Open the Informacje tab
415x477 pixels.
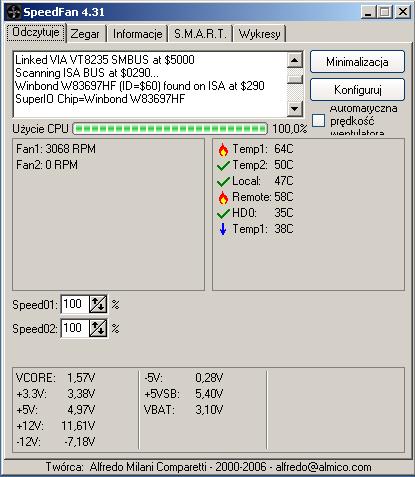[137, 34]
